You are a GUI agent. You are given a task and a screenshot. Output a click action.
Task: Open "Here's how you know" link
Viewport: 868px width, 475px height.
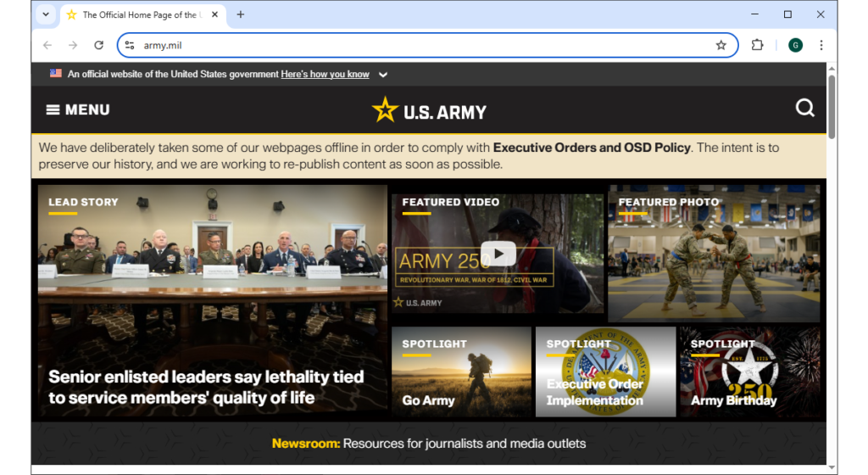325,74
